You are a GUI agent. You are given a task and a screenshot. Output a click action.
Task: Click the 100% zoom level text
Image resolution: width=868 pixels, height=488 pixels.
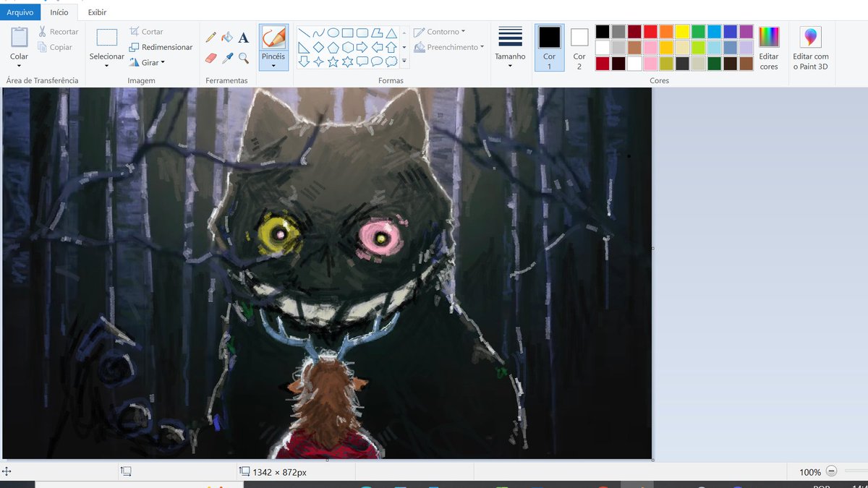pos(810,472)
